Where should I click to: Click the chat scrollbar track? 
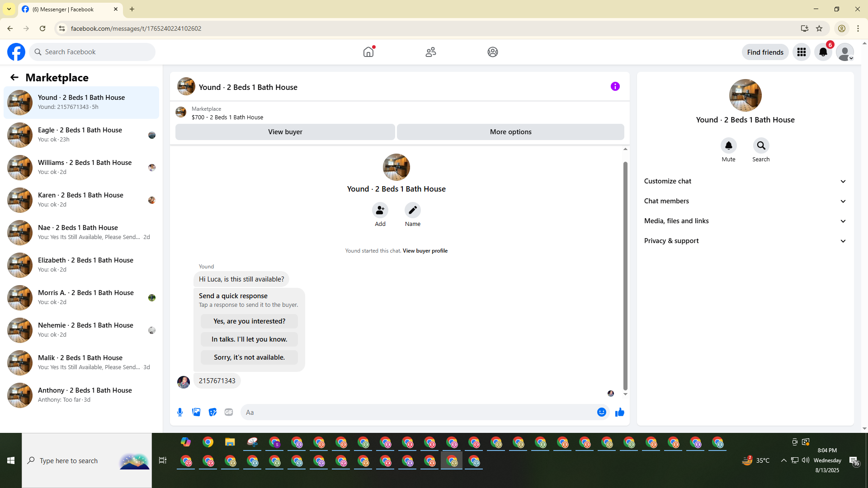(x=625, y=271)
